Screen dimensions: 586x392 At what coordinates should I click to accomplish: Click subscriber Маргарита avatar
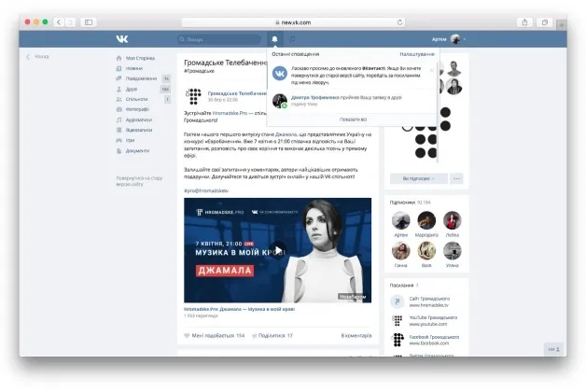click(426, 220)
